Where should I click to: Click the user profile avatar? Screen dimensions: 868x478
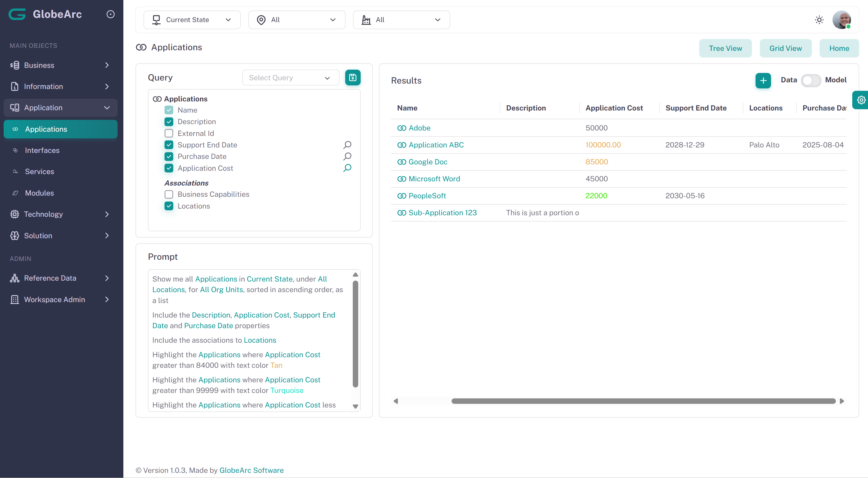pyautogui.click(x=841, y=20)
